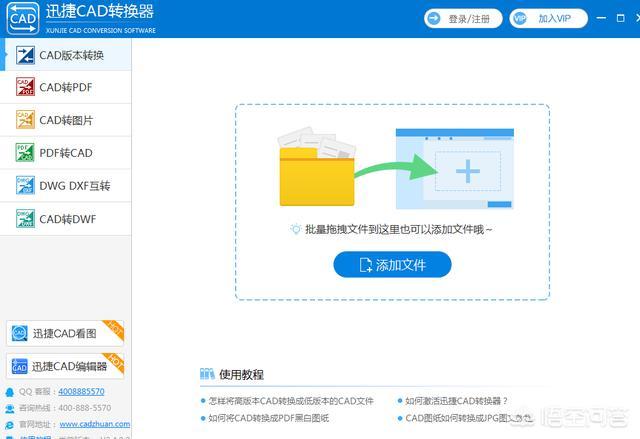Click the CAD版本转换 sidebar icon
The height and width of the screenshot is (439, 640).
25,55
